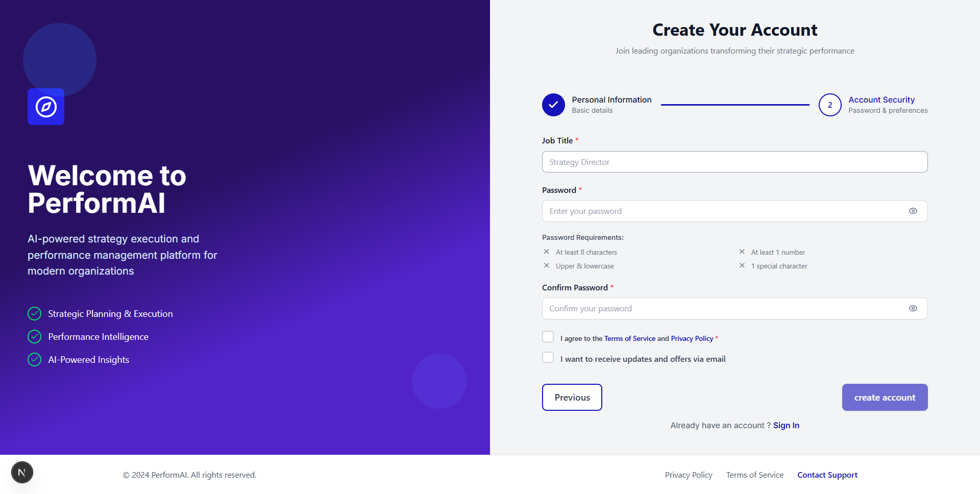Select the Account Security step circle
This screenshot has height=494, width=980.
tap(830, 105)
